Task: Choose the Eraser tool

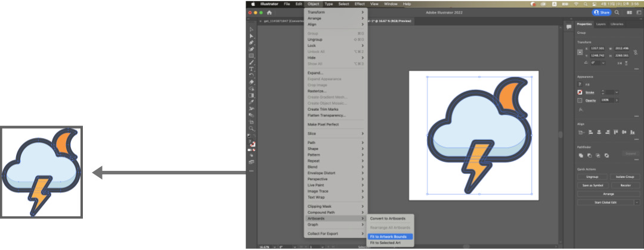Action: (x=252, y=82)
